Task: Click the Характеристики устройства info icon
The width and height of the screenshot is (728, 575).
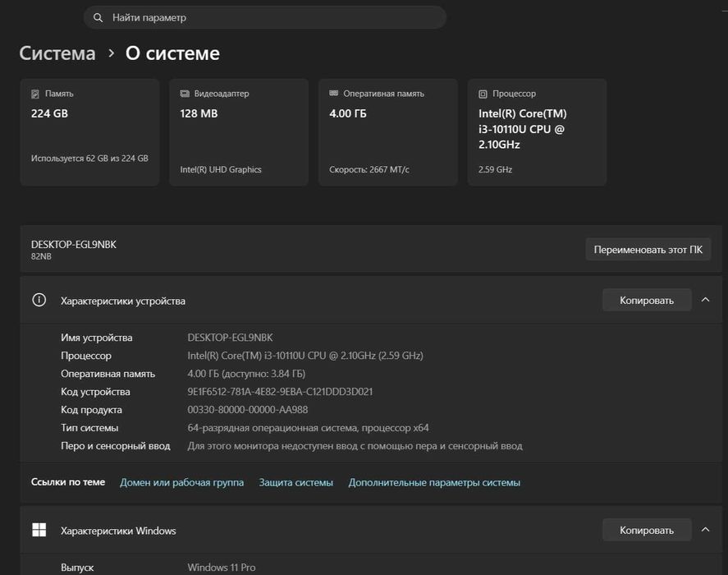Action: (x=39, y=300)
